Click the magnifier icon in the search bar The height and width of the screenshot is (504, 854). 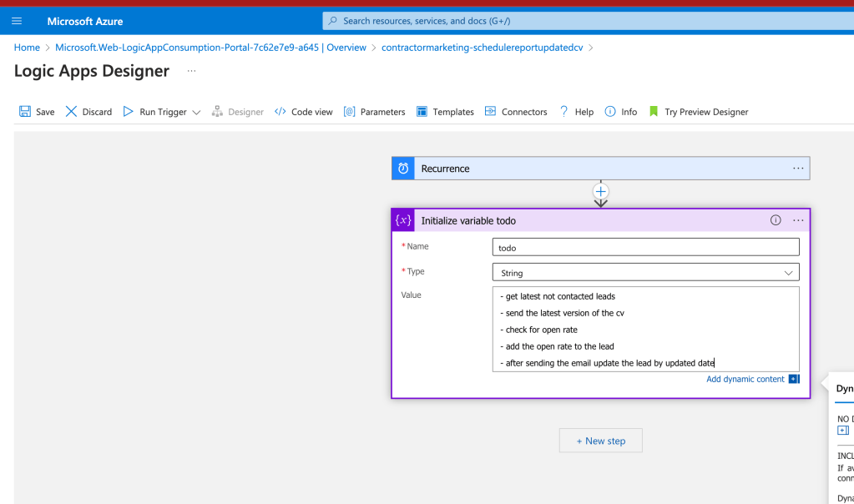pos(333,21)
